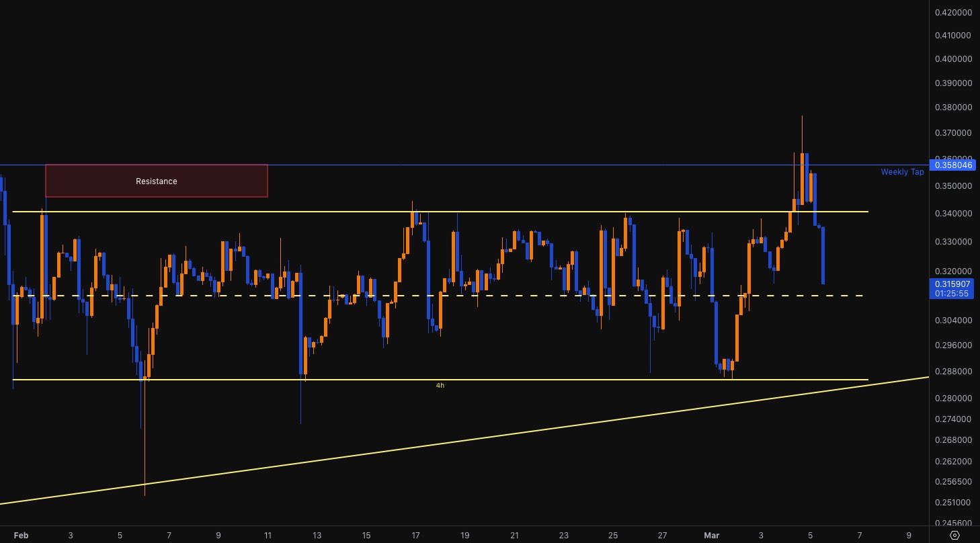This screenshot has width=980, height=543.
Task: Click the 19 date on the time axis
Action: pos(464,536)
